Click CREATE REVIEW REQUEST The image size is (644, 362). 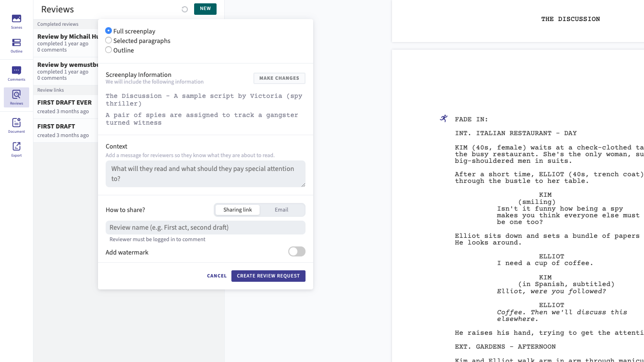coord(268,276)
